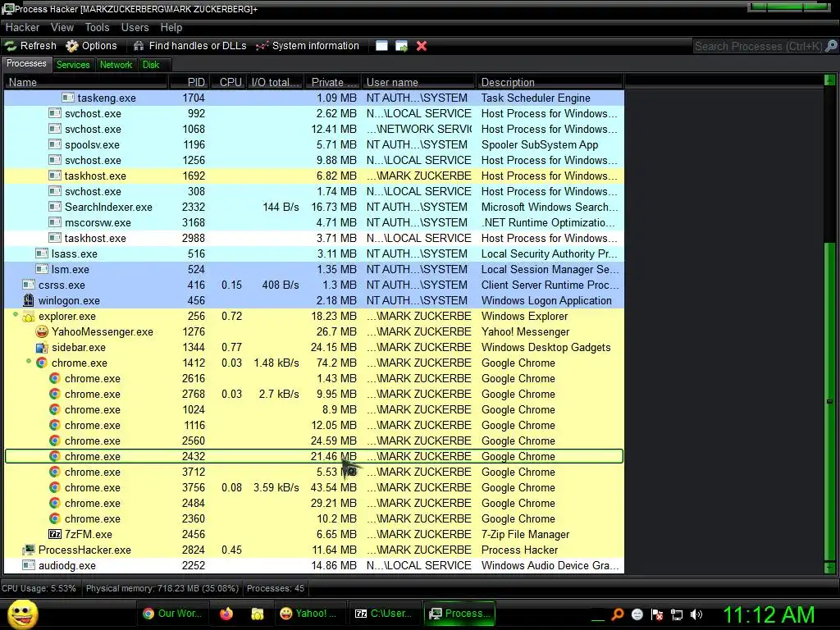This screenshot has width=840, height=630.
Task: Click the 7zFM.exe process icon
Action: [55, 534]
